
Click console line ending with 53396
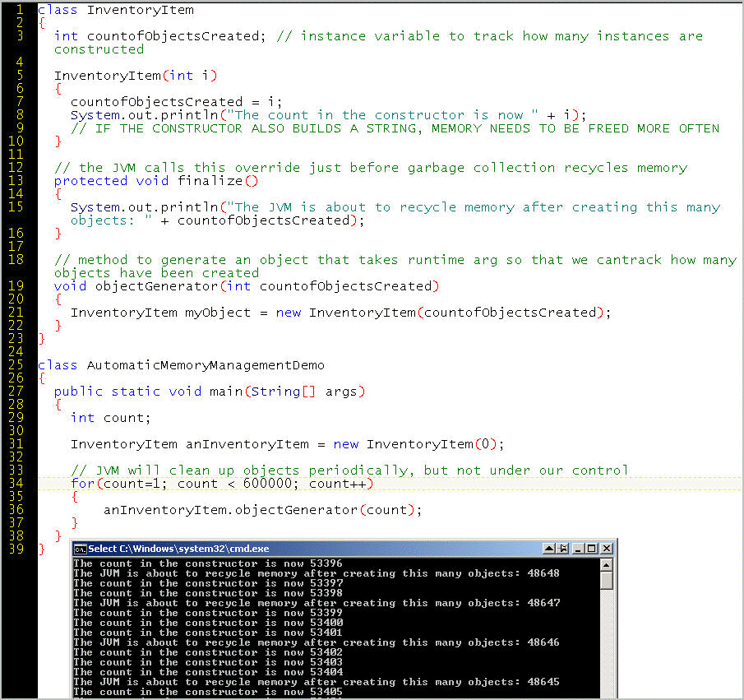point(208,563)
